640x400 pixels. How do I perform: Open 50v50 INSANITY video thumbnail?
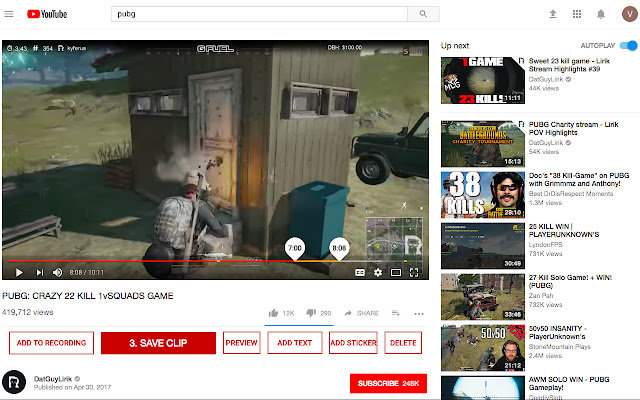[482, 348]
